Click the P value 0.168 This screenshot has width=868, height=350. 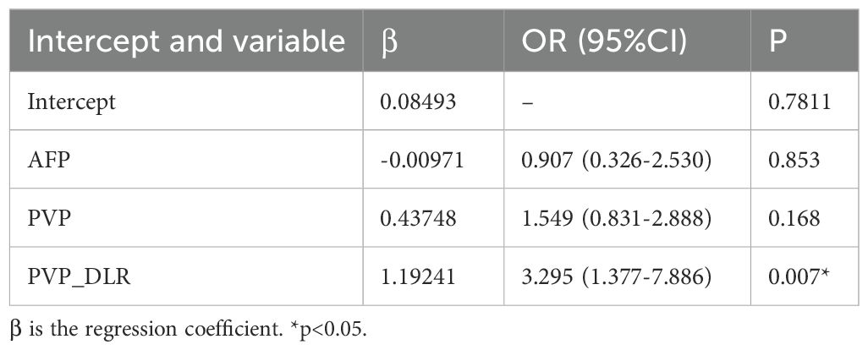click(x=794, y=219)
